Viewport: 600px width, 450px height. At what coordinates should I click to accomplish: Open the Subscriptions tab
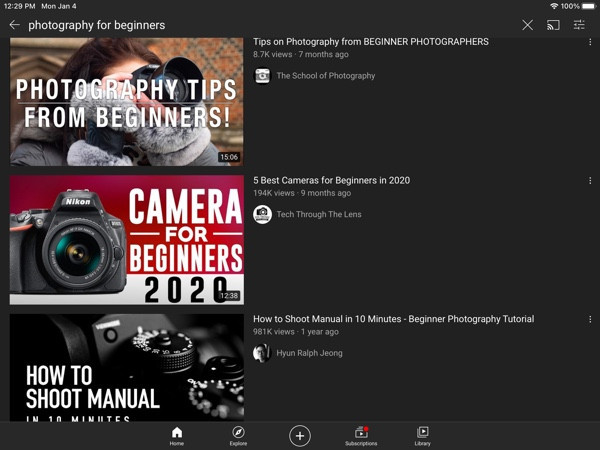(361, 436)
